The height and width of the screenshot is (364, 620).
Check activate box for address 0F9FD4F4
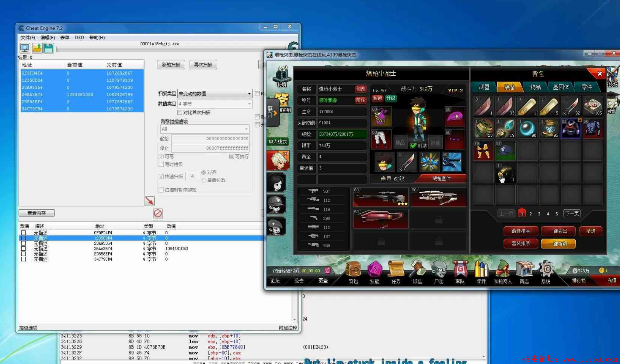[x=23, y=233]
